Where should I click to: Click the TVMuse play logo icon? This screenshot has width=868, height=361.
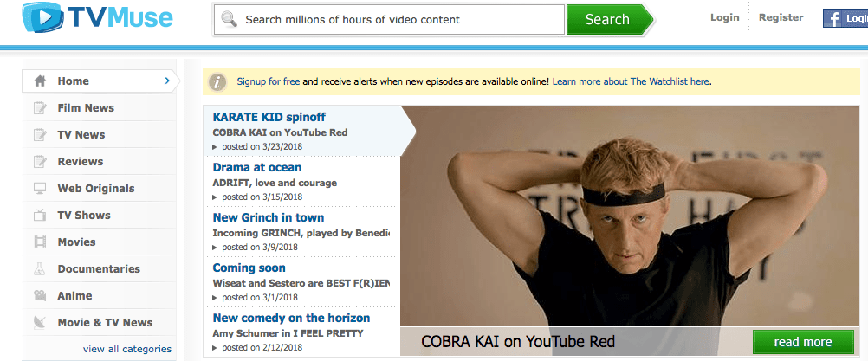[x=44, y=16]
